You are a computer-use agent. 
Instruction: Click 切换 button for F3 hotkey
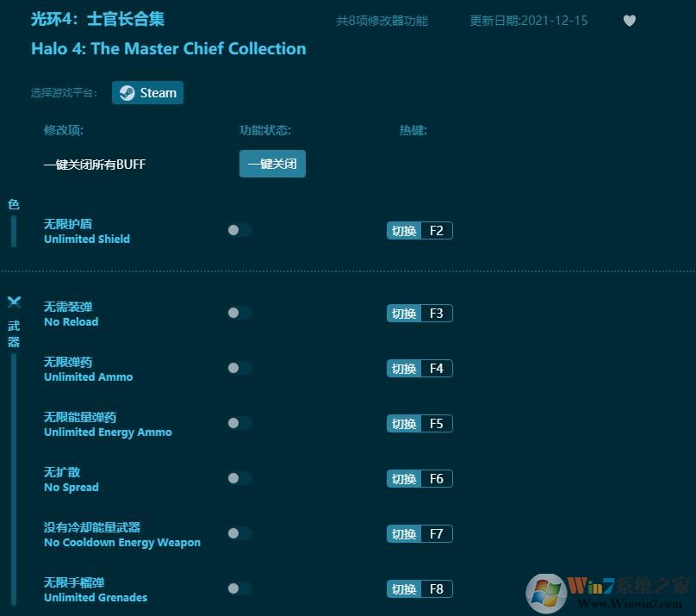[403, 314]
